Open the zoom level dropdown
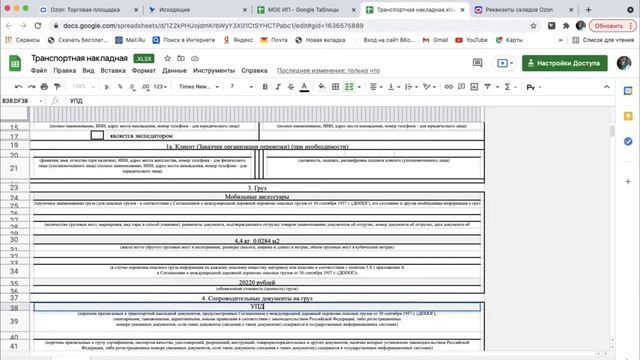The height and width of the screenshot is (360, 640). pyautogui.click(x=83, y=87)
